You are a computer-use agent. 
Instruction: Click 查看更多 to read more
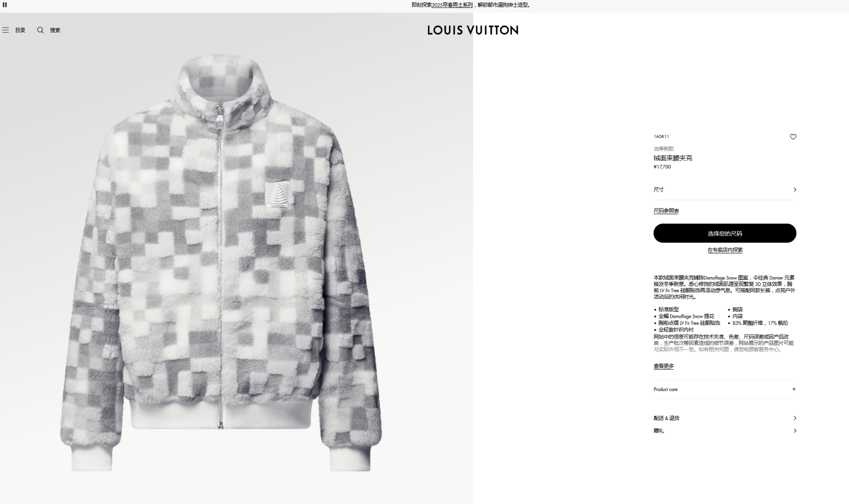coord(664,366)
